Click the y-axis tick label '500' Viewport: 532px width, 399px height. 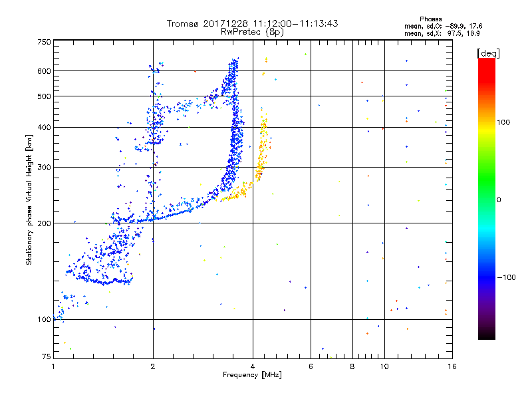tap(44, 96)
